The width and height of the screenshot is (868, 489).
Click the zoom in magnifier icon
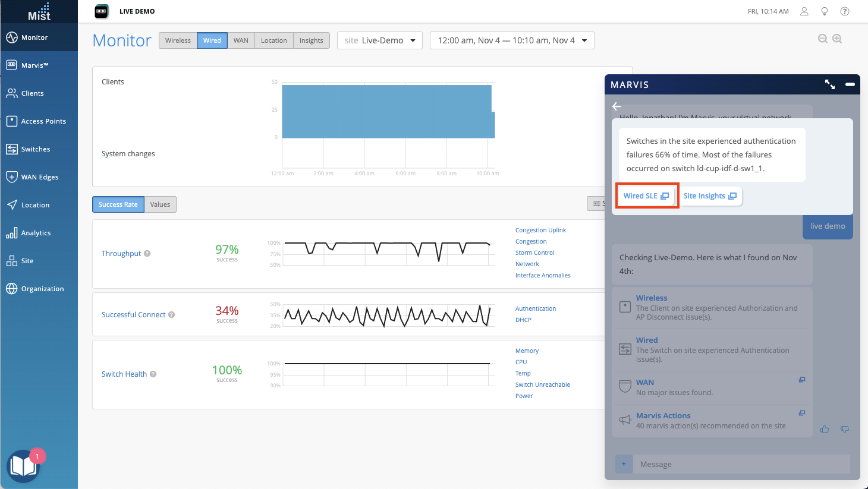point(837,39)
